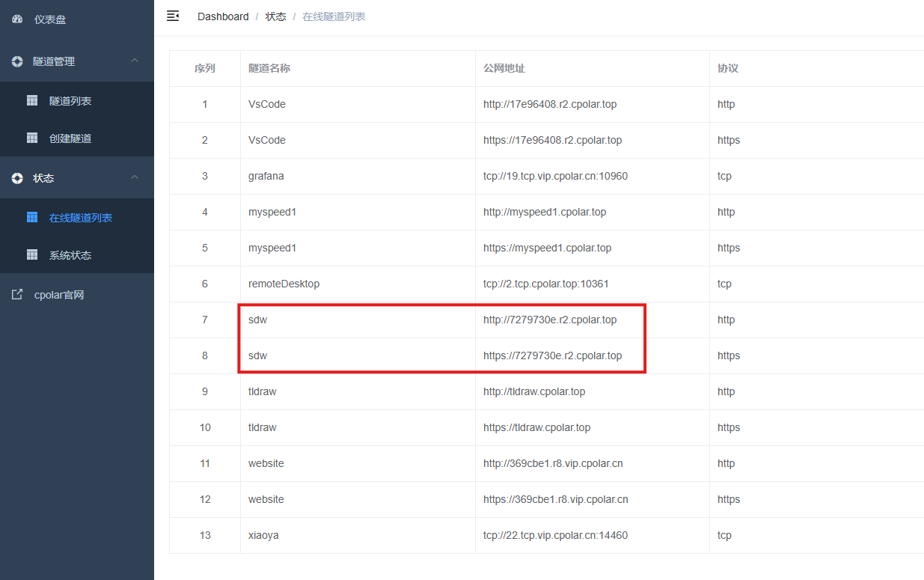Click the external link icon beside cpolar官网
Screen dimensions: 924x580
17,295
